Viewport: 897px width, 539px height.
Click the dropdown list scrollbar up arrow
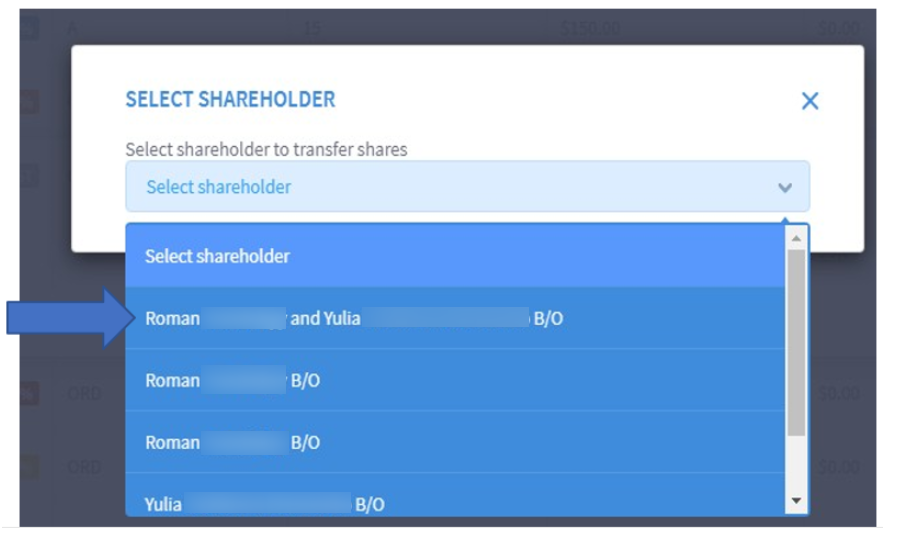coord(796,237)
